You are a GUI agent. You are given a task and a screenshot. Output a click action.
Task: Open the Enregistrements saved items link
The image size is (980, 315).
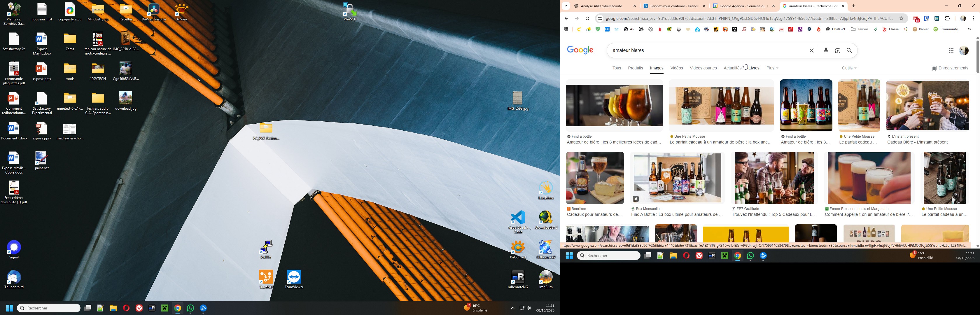(x=950, y=68)
